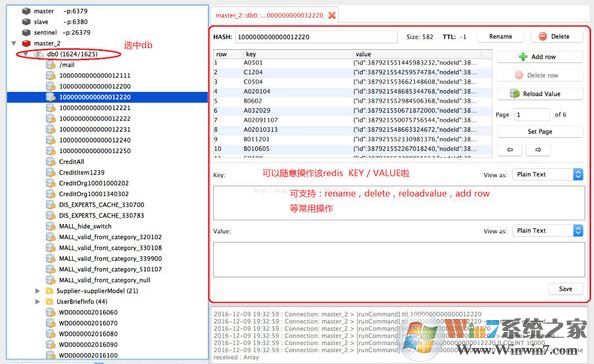The width and height of the screenshot is (594, 364).
Task: Focus the Page number input field
Action: pos(531,114)
